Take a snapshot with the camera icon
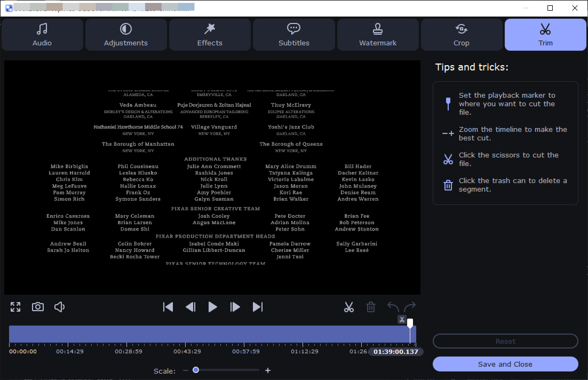The width and height of the screenshot is (588, 380). (38, 307)
